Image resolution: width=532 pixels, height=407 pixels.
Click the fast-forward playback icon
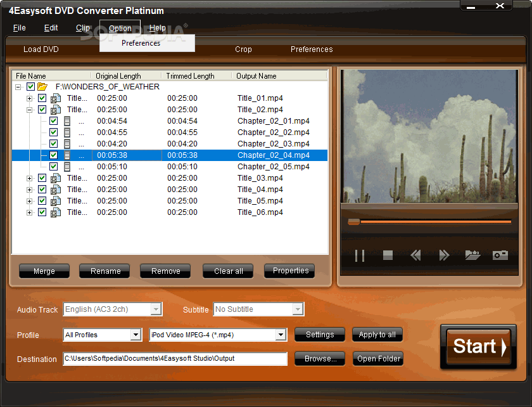[x=444, y=255]
